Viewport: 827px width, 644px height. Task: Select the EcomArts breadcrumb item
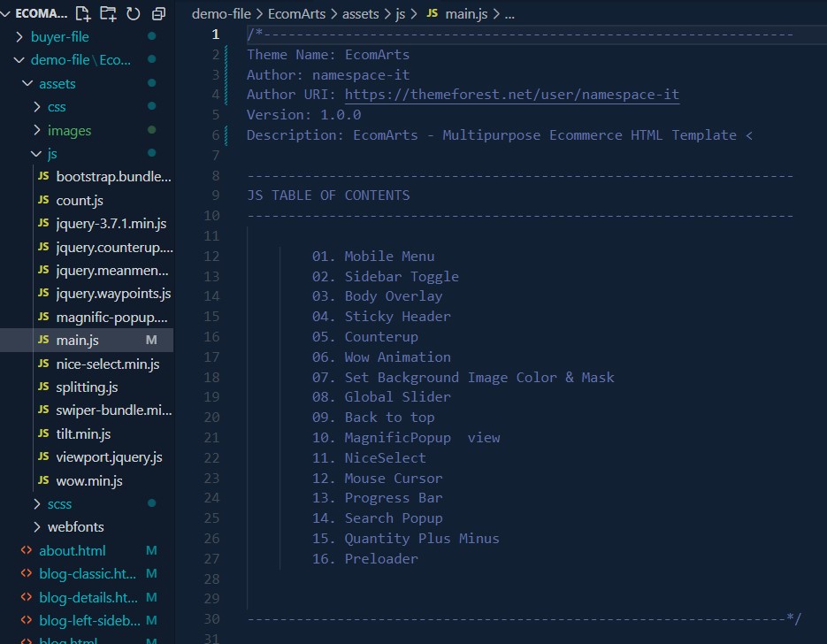point(297,14)
